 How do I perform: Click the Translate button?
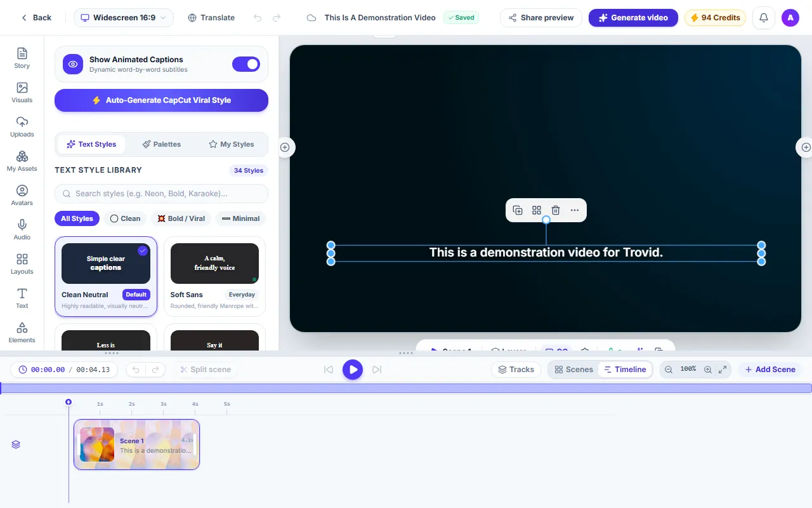click(211, 18)
